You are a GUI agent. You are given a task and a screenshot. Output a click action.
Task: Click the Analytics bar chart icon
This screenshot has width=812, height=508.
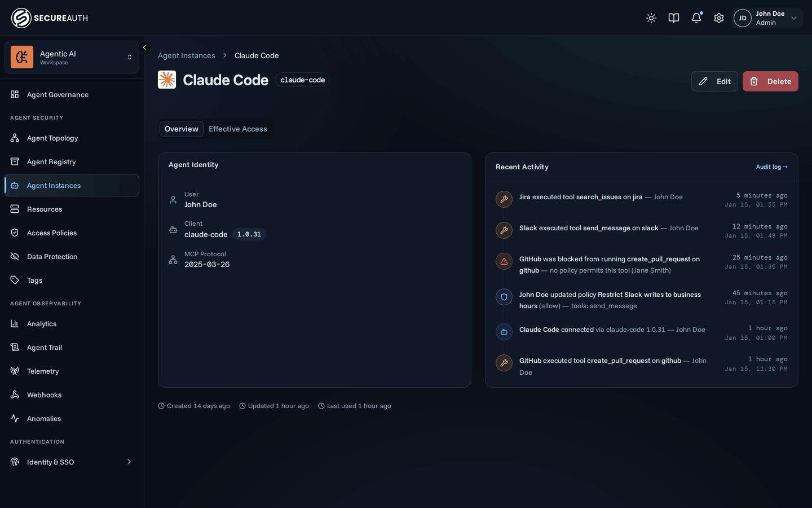15,323
